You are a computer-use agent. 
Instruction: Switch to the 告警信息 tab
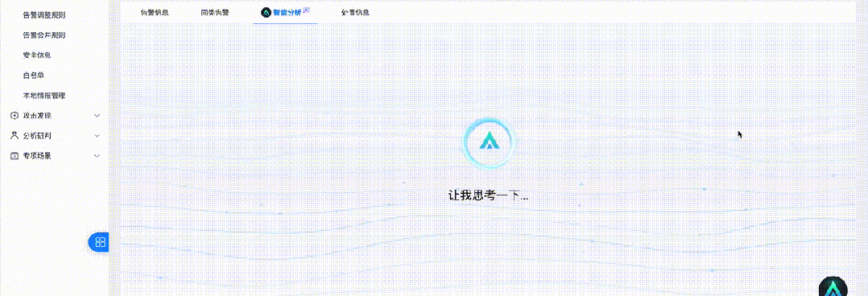click(x=155, y=12)
